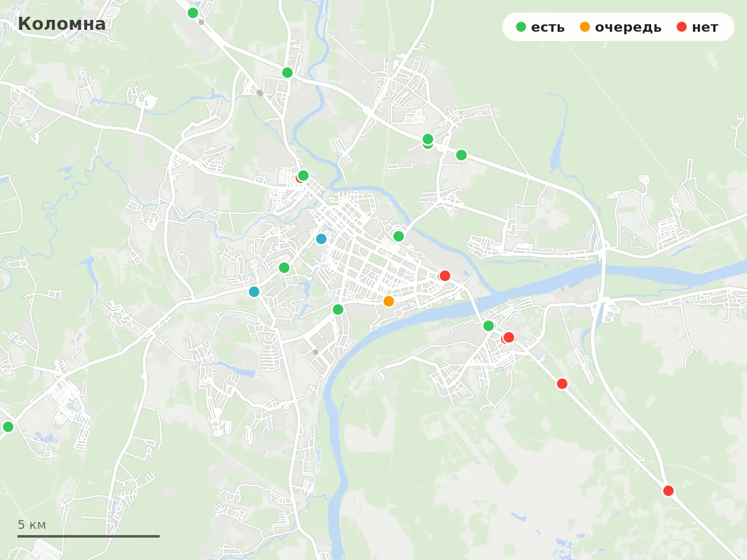Open the red marker at far southeast highway
The image size is (747, 560).
point(669,491)
